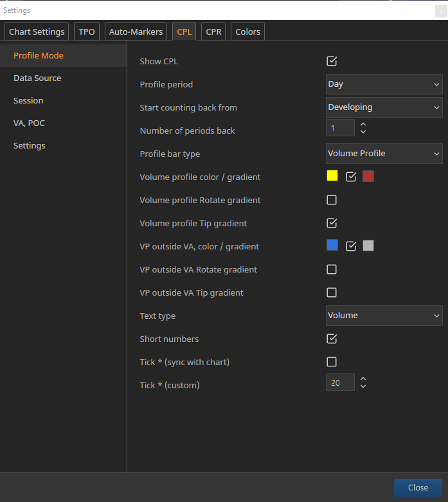The image size is (448, 502).
Task: Toggle the Short numbers checkbox
Action: [x=332, y=338]
